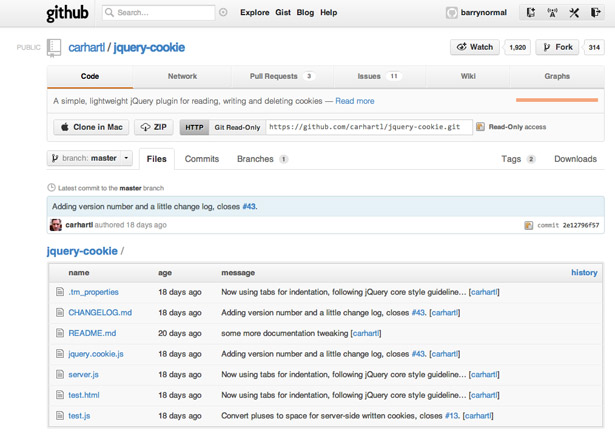Open account settings tools icon
615x436 pixels.
point(574,13)
